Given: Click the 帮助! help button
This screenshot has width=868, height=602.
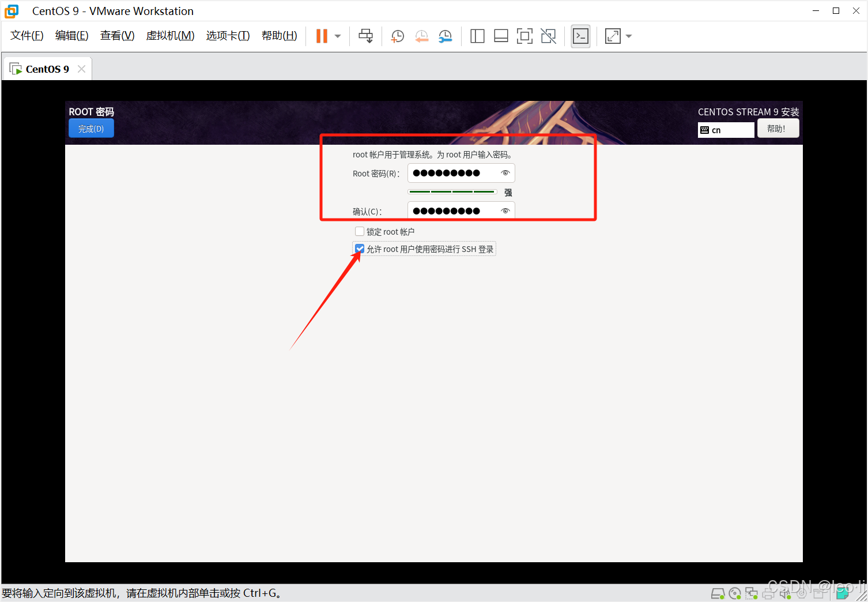Looking at the screenshot, I should point(778,129).
